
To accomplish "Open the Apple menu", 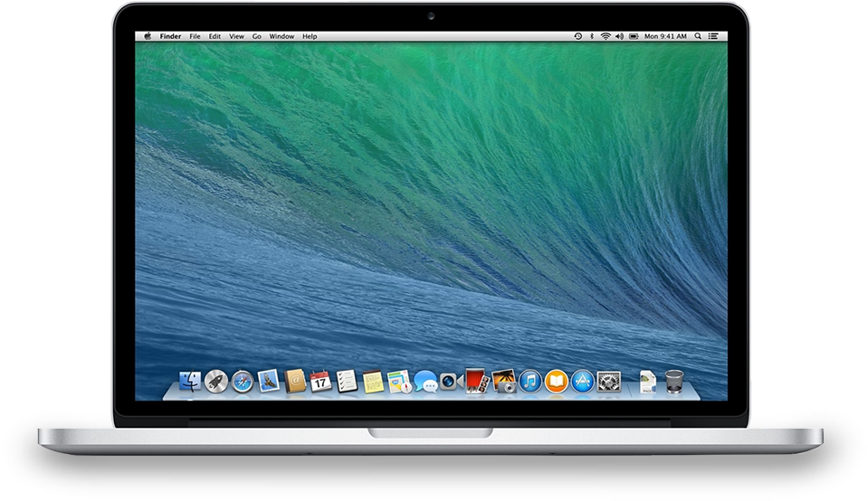I will tap(148, 36).
